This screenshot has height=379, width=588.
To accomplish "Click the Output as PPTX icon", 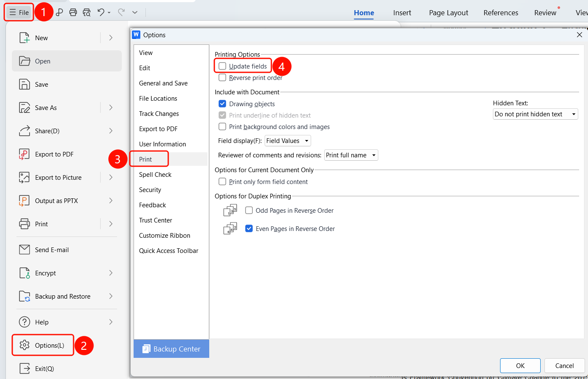I will [x=25, y=200].
